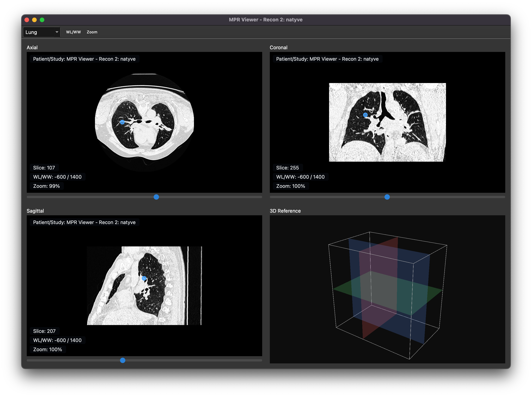Viewport: 532px width, 397px height.
Task: Click the Coronal 'Zoom: 100%' readout
Action: [290, 186]
